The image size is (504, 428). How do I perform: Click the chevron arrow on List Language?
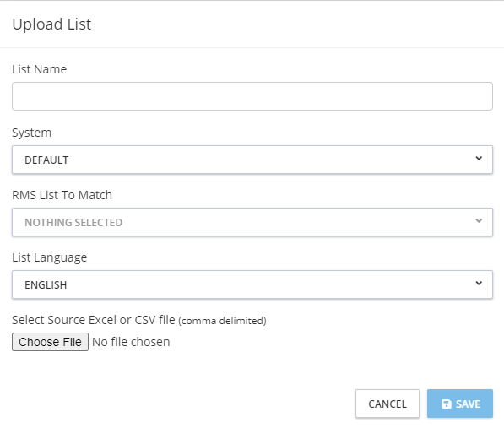coord(479,283)
